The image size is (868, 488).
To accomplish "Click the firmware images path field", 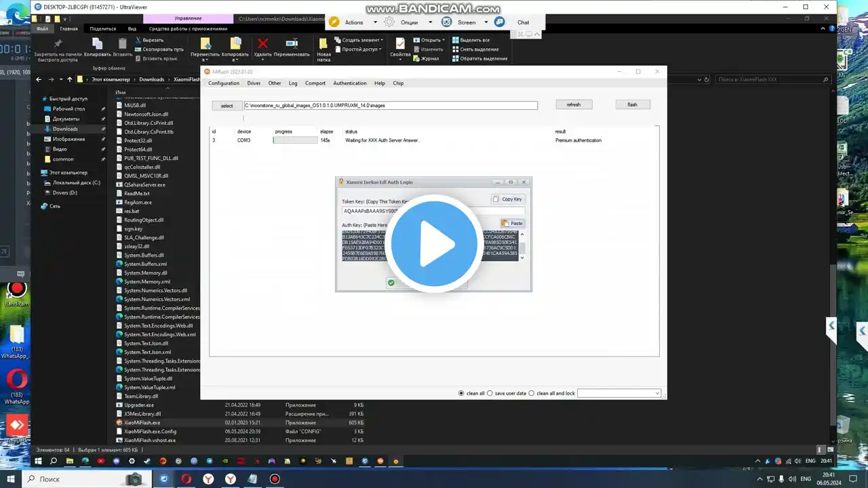I will pos(391,106).
